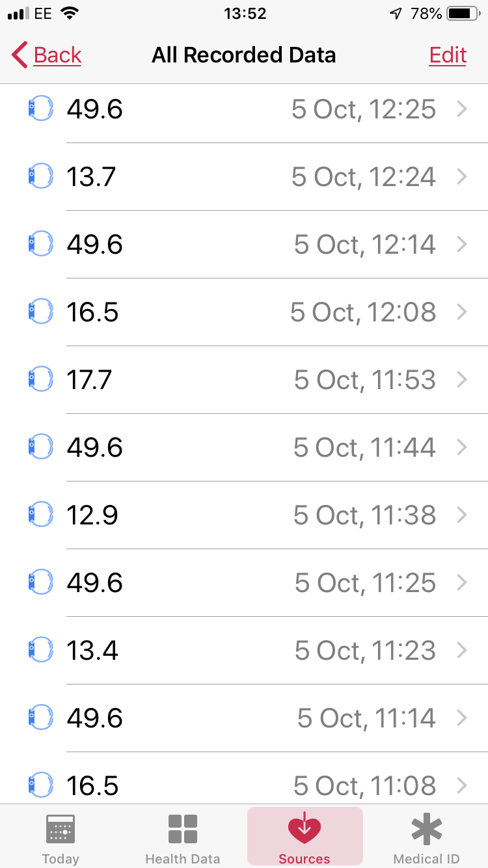Open chevron for 5 Oct, 12:08 entry
Screen dimensions: 488x868
click(462, 312)
